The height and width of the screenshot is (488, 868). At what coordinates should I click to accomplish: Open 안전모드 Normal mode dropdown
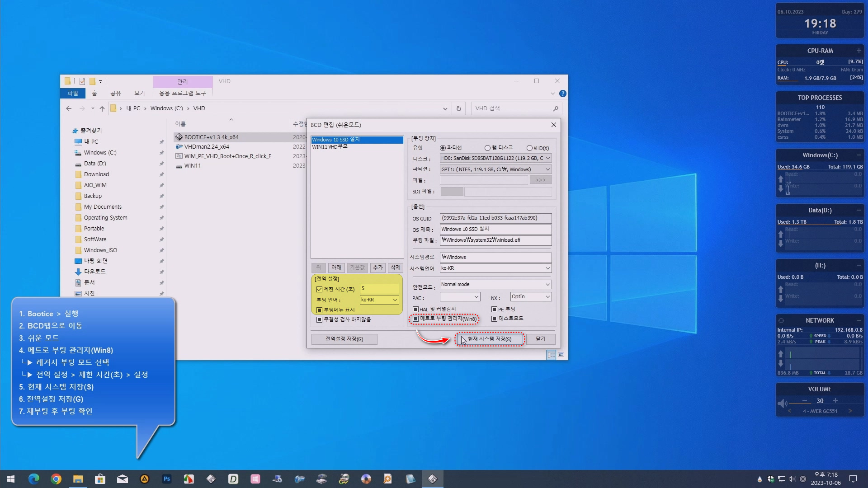tap(495, 285)
